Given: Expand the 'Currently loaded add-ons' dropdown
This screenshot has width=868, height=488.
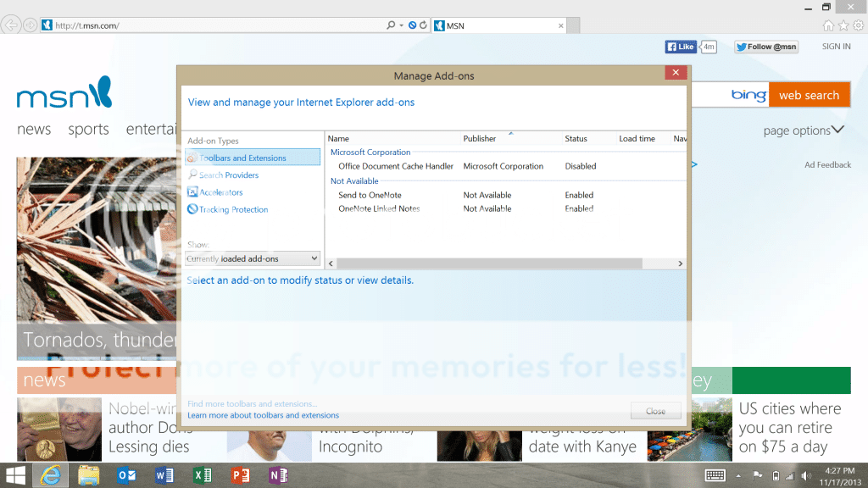Looking at the screenshot, I should tap(252, 258).
